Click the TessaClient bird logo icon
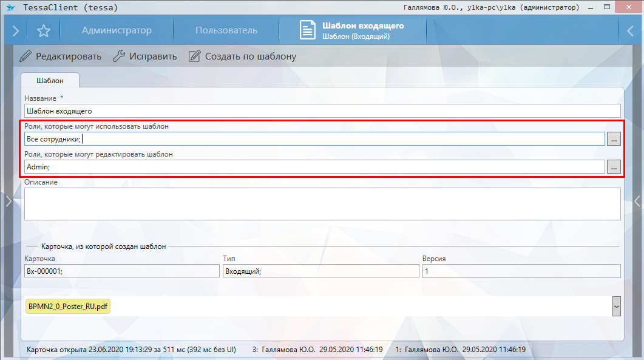 pyautogui.click(x=11, y=7)
